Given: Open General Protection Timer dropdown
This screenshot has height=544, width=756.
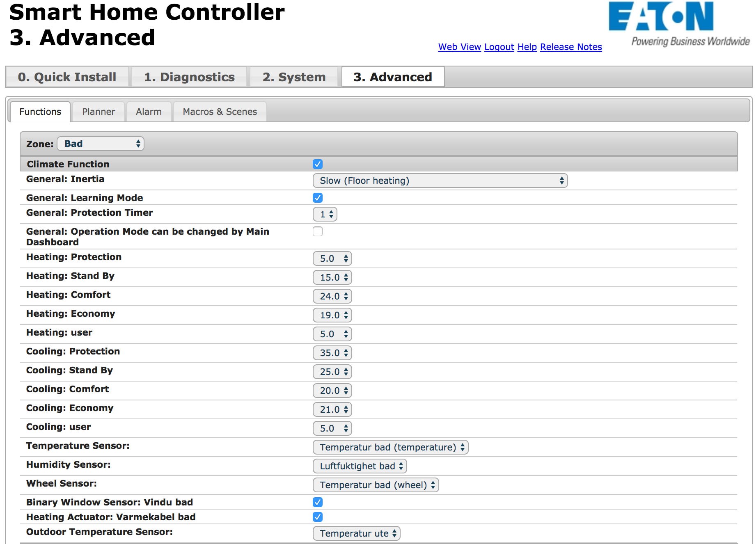Looking at the screenshot, I should click(325, 214).
